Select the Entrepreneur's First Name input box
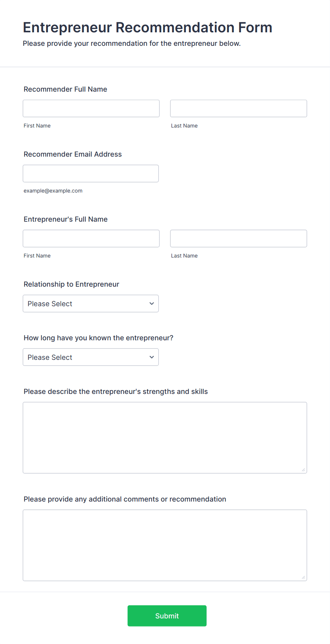330x644 pixels. 91,239
